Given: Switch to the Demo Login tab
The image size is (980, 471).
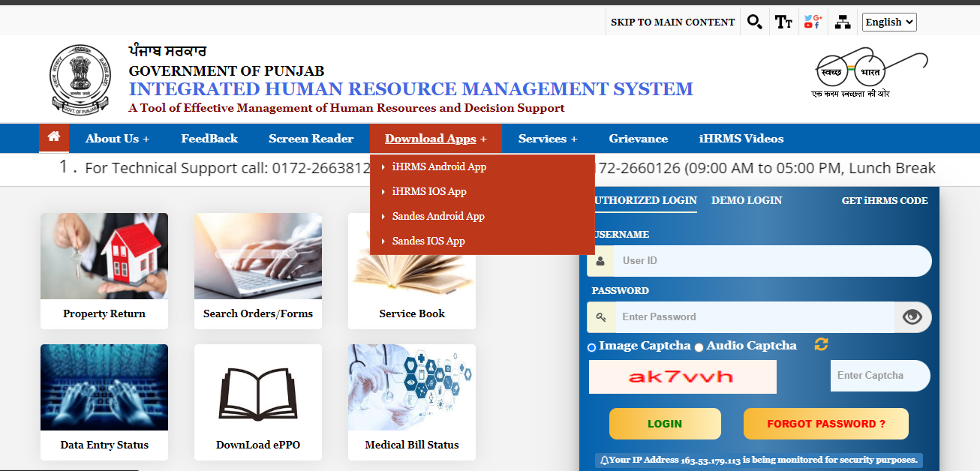Looking at the screenshot, I should [747, 201].
